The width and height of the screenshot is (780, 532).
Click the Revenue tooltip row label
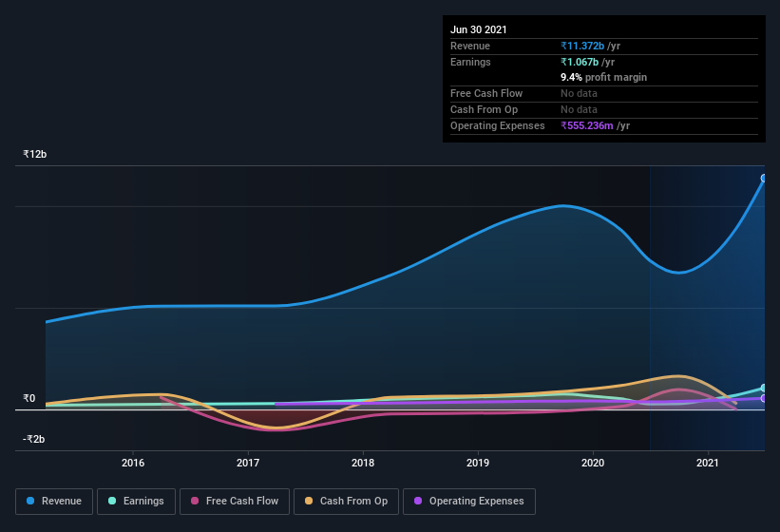470,46
